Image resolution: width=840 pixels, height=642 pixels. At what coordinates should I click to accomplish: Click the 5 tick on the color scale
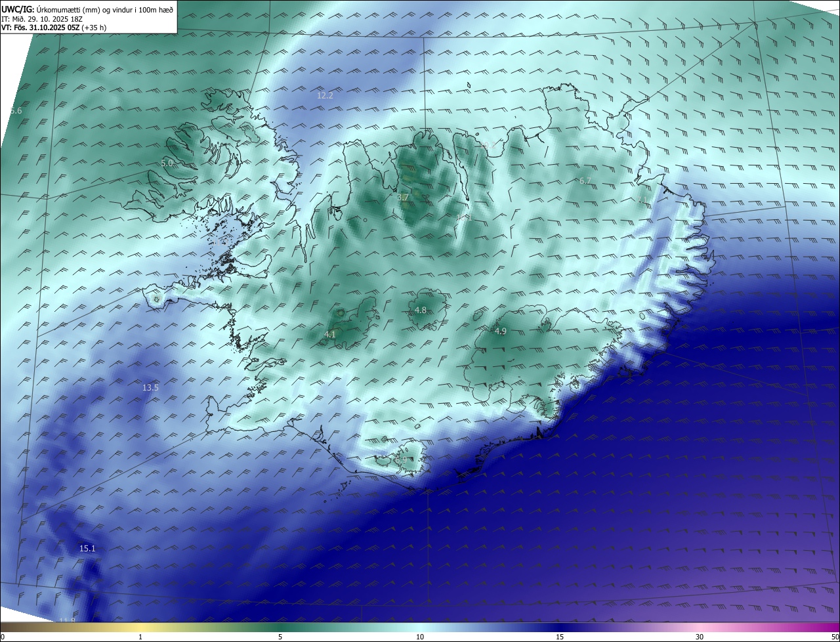click(x=280, y=637)
